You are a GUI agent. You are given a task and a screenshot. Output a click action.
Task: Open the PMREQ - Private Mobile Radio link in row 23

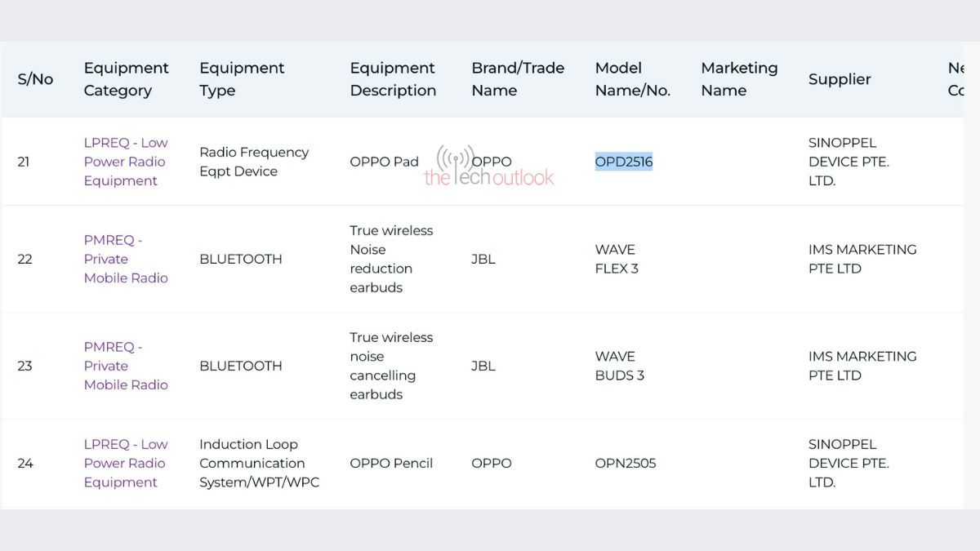[126, 366]
